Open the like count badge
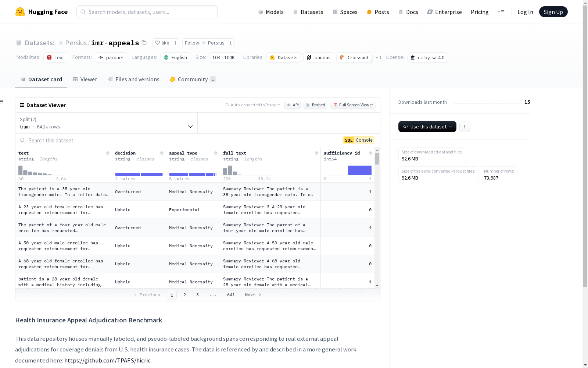Screen dimensions: 588x368 175,43
